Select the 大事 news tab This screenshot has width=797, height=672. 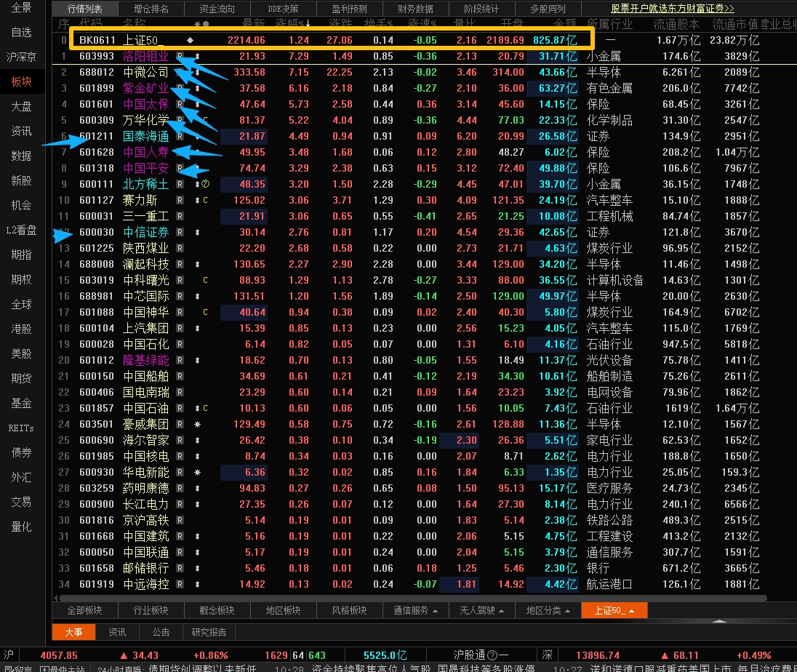73,632
